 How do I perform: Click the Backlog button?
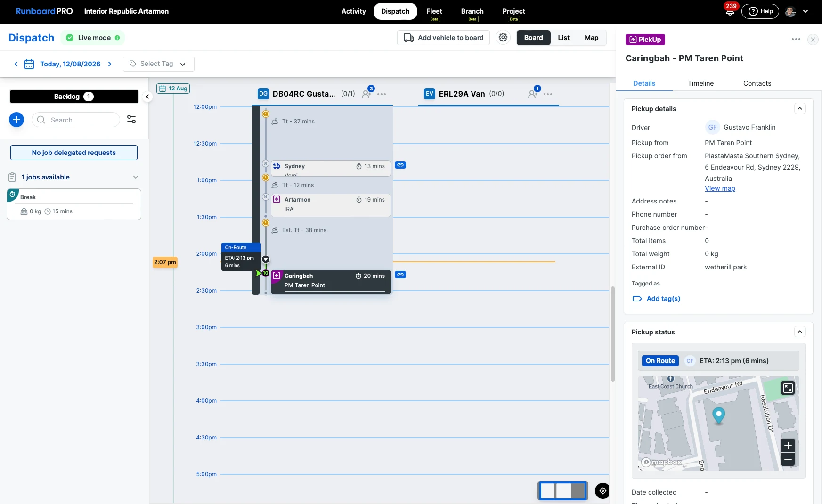[74, 97]
